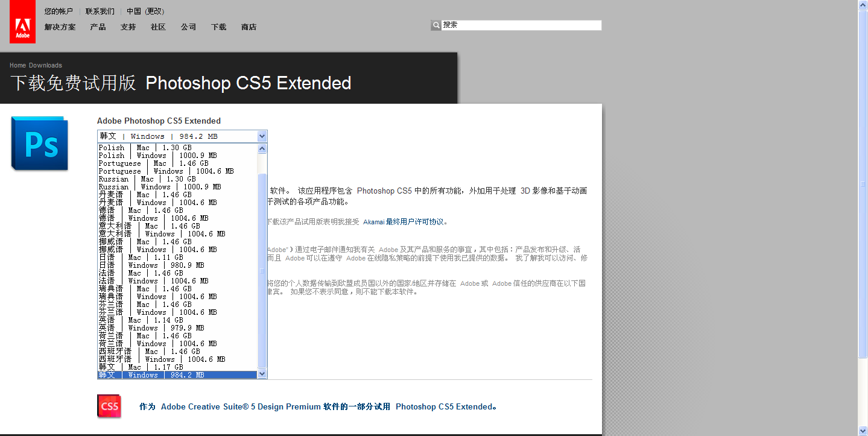This screenshot has height=436, width=868.
Task: Select 芬兰语 | Mac | 1.46 GB
Action: (177, 305)
